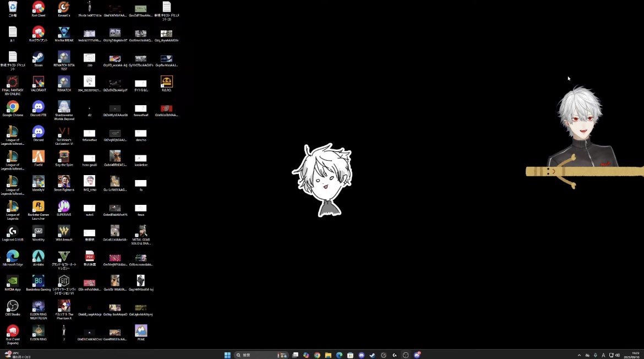
Task: Open volume control in system tray
Action: [x=617, y=355]
